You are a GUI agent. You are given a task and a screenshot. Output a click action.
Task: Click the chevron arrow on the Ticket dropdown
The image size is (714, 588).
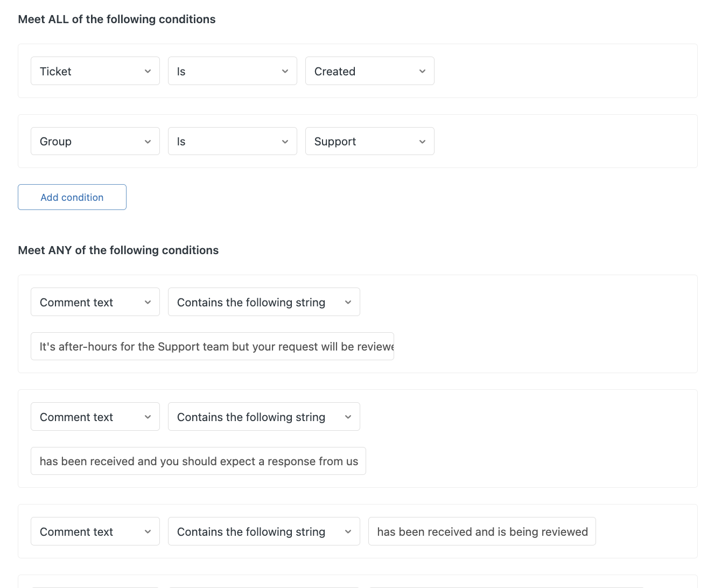click(x=148, y=71)
